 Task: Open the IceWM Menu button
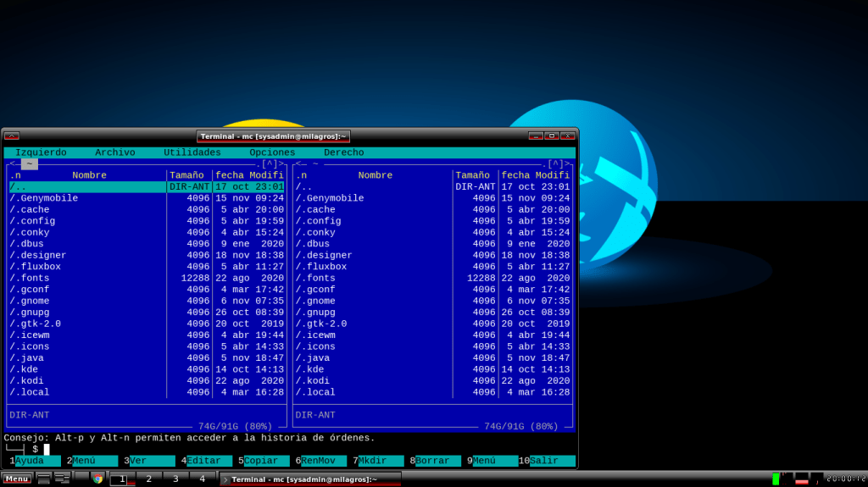tap(17, 479)
